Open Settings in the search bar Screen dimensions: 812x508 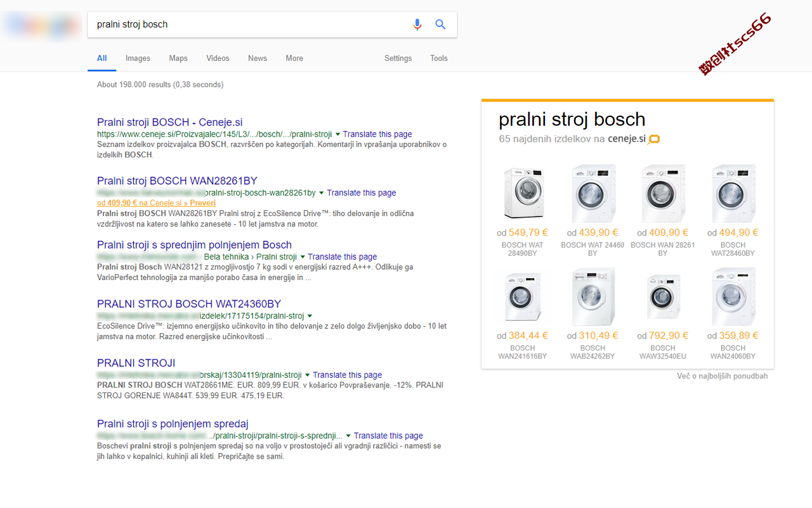click(x=398, y=58)
